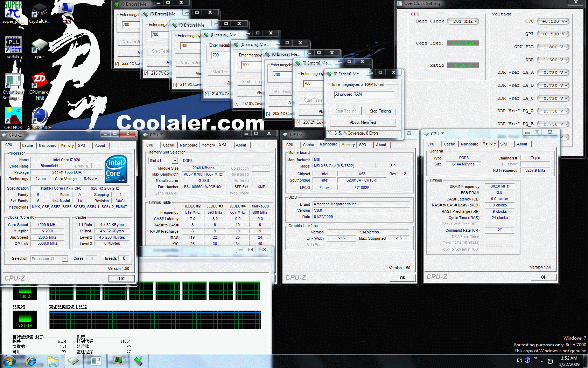Open the CPU tab in CPU-Z Mainboard window
Viewport: 588px width, 368px height.
point(289,145)
